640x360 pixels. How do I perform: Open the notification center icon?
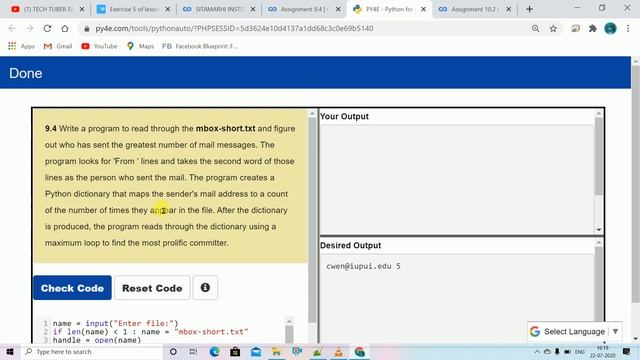tap(627, 352)
